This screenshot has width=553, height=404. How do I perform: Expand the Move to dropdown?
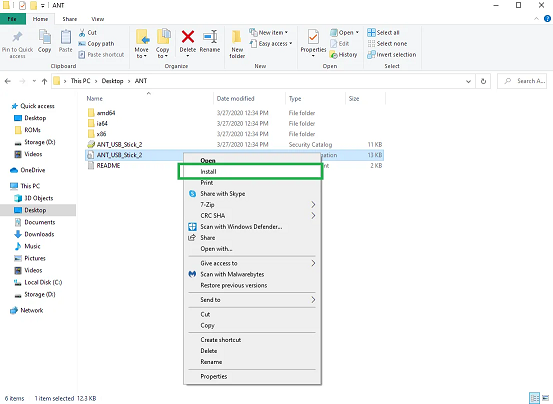pyautogui.click(x=141, y=44)
